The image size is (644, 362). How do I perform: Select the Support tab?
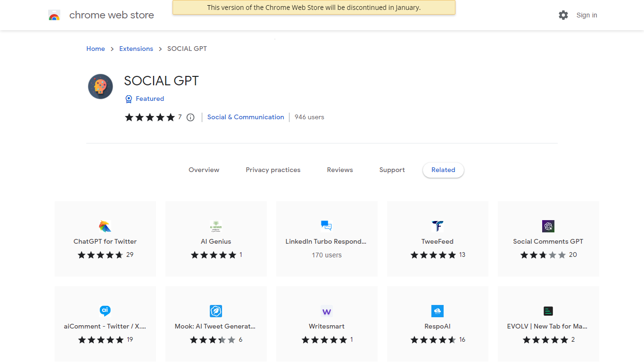pos(392,170)
